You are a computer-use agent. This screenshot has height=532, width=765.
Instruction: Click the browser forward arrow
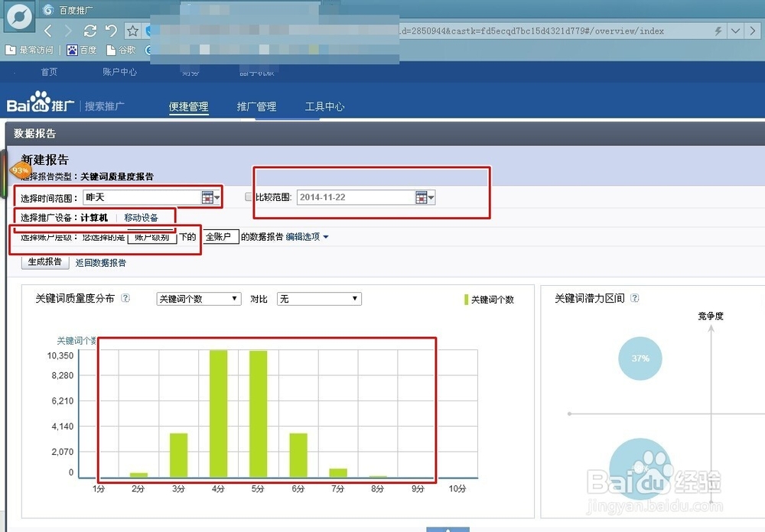68,31
